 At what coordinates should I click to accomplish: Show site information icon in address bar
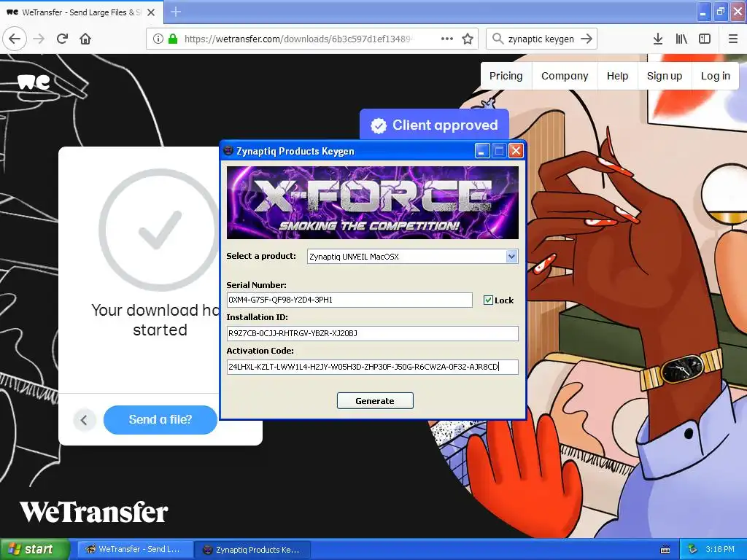158,39
